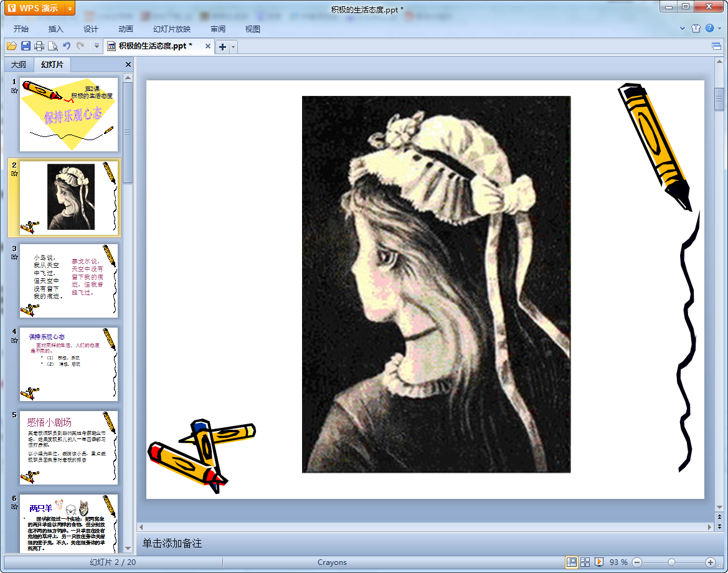
Task: Click animation star icon under slide 3
Action: pyautogui.click(x=14, y=257)
